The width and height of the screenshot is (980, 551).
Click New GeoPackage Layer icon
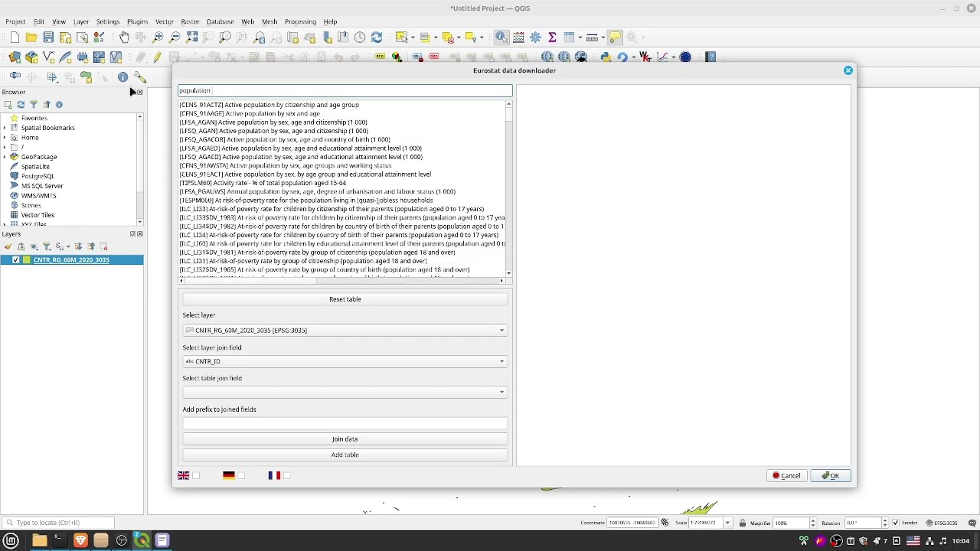(x=31, y=57)
